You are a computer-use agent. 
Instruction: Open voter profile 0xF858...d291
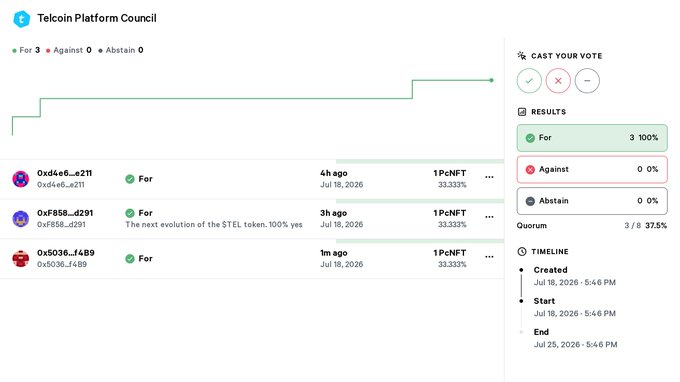[x=65, y=213]
